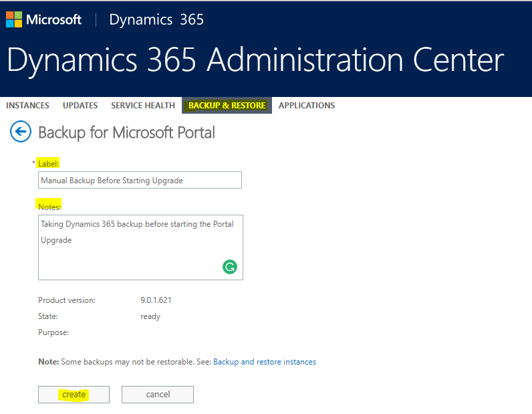Viewport: 532px width, 414px height.
Task: Click the Microsoft four-square logo
Action: [14, 19]
